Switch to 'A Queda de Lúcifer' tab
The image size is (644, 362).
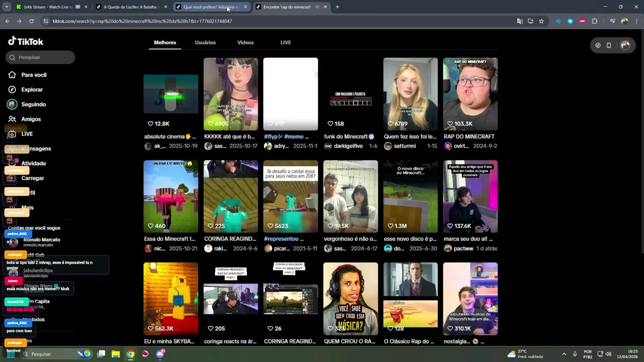click(x=131, y=7)
